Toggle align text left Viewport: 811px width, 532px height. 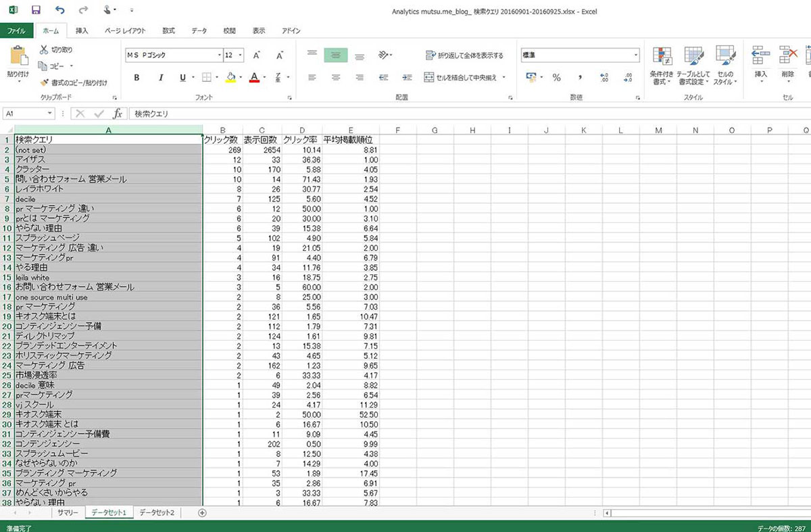tap(312, 78)
